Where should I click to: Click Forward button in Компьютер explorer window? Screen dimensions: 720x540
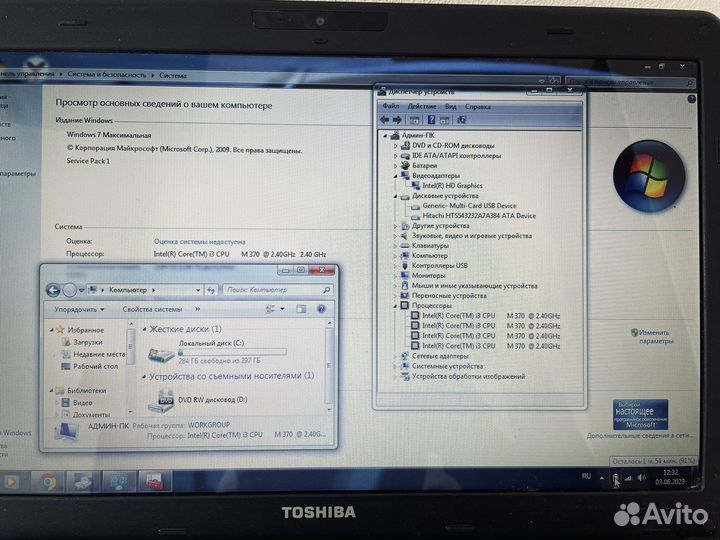coord(69,290)
